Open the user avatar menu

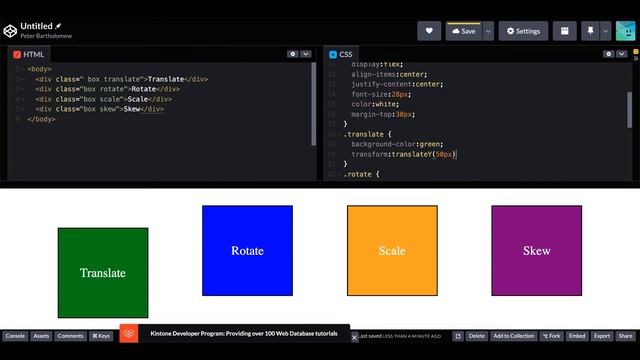[625, 31]
